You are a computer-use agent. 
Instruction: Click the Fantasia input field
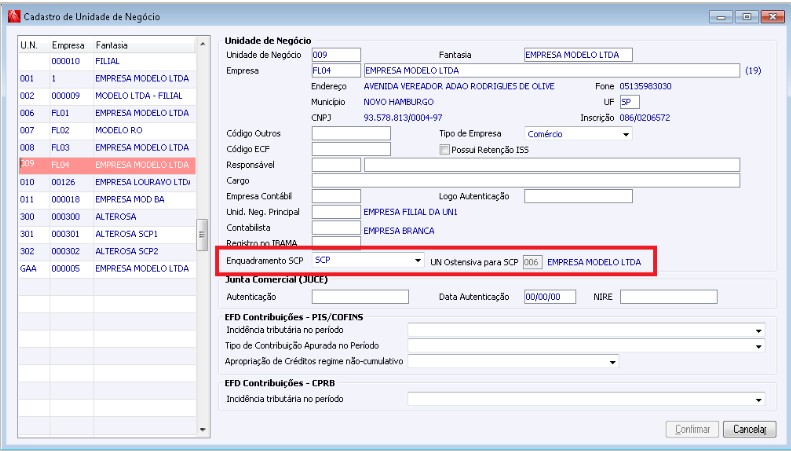pyautogui.click(x=578, y=55)
